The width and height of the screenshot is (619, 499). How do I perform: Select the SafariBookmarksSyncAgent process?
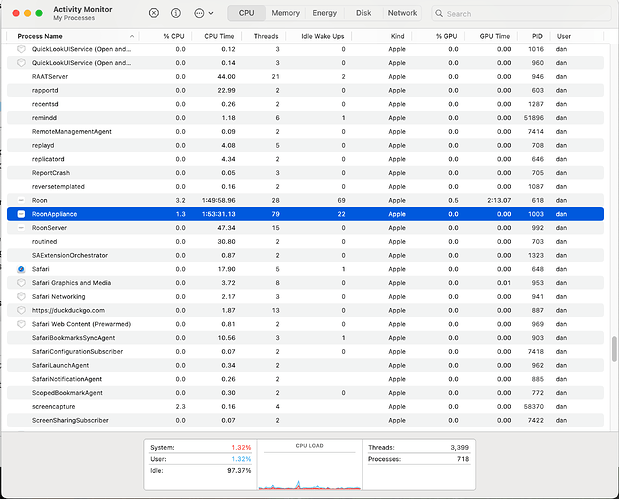pyautogui.click(x=305, y=338)
